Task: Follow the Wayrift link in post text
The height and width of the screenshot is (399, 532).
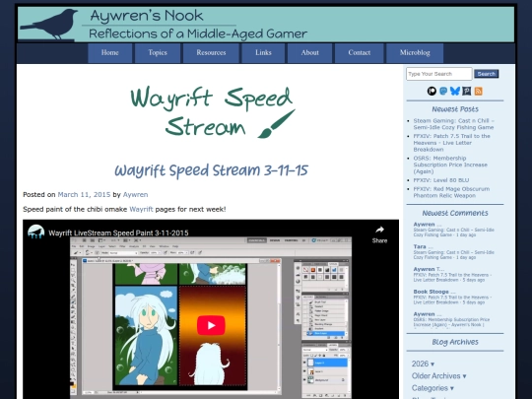Action: [141, 209]
